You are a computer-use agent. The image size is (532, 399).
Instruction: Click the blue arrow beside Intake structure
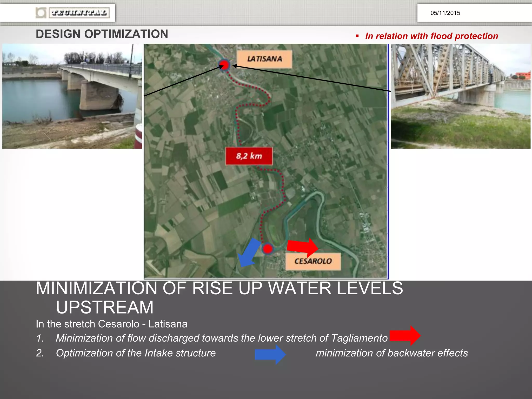pyautogui.click(x=270, y=354)
